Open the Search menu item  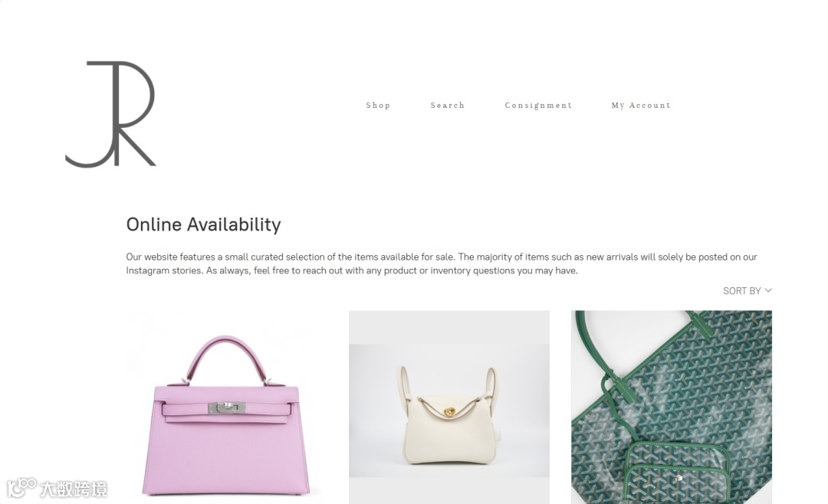click(447, 106)
